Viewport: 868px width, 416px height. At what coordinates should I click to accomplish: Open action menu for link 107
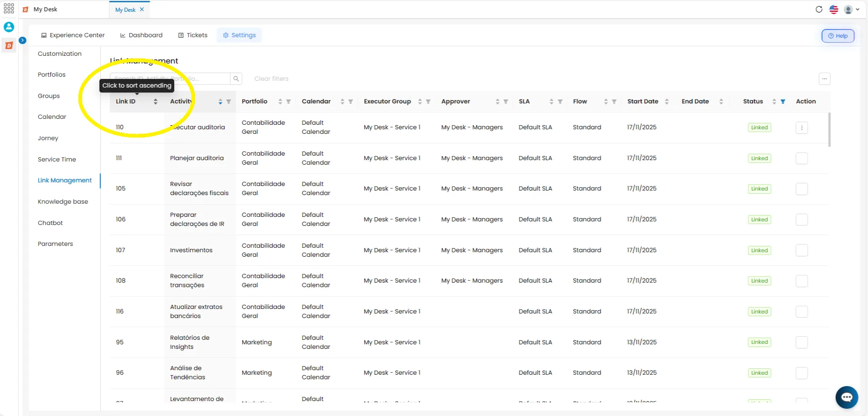(x=802, y=250)
